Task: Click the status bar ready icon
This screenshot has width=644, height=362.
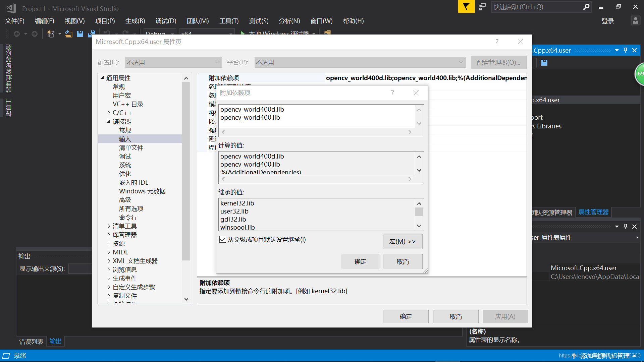Action: point(6,356)
